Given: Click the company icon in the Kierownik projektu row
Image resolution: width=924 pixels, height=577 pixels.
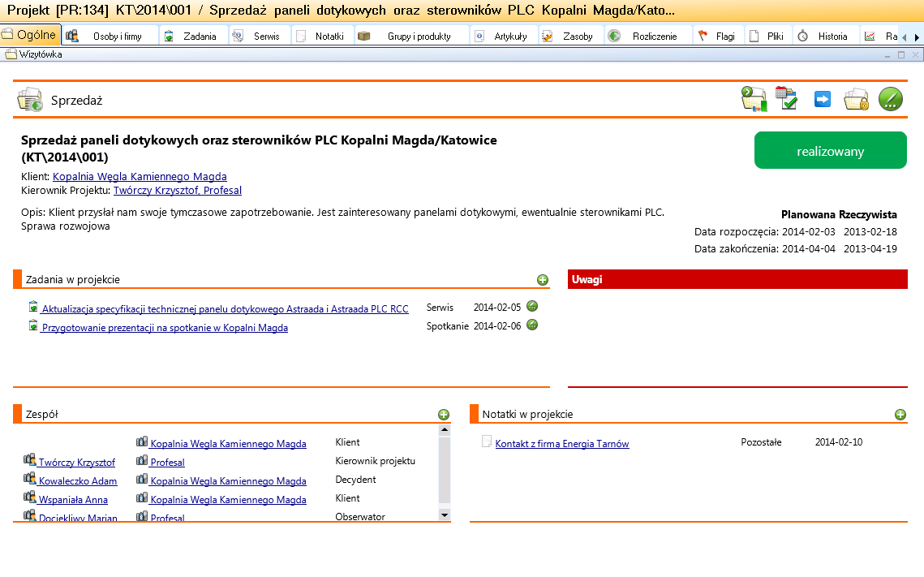Looking at the screenshot, I should click(x=142, y=460).
